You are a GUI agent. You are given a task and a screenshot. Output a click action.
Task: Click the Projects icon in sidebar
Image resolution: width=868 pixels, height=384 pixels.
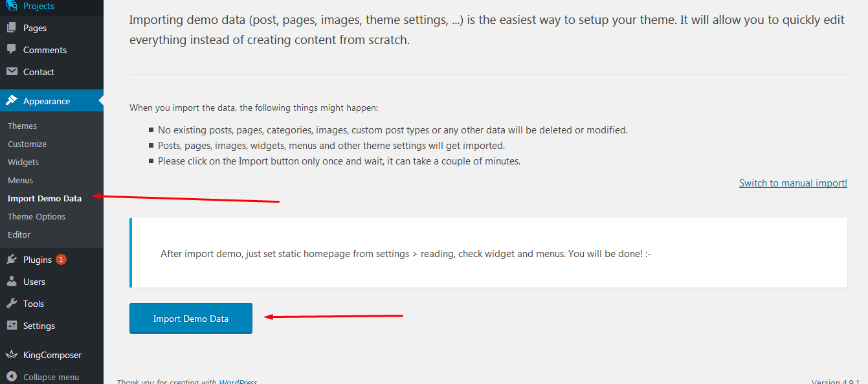coord(12,6)
